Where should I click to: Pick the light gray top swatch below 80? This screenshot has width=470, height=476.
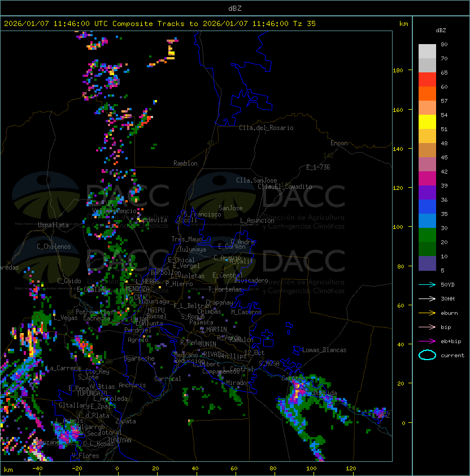427,51
